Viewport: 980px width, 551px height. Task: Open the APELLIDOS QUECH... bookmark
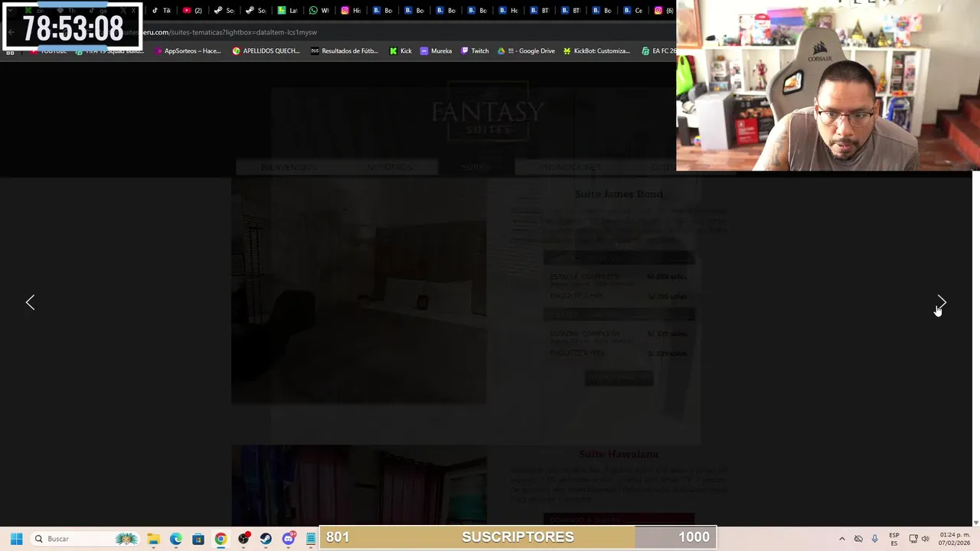pos(266,51)
